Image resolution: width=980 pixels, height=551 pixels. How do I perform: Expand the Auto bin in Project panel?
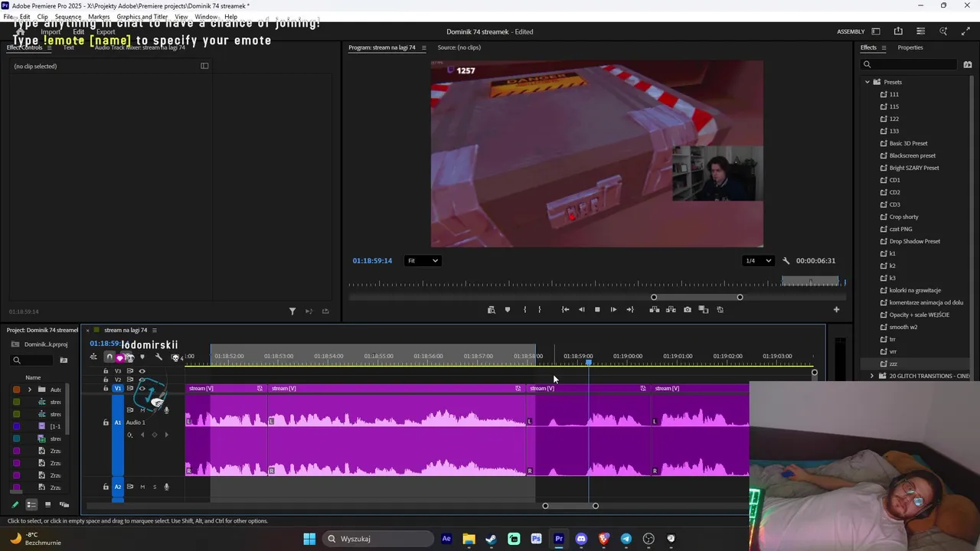coord(30,390)
